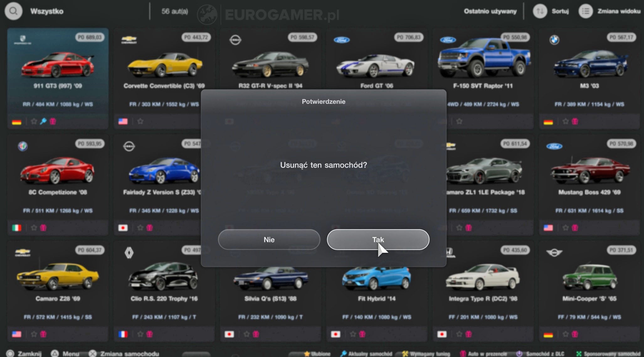Click the Sortuj sort arrows icon
Image resolution: width=644 pixels, height=357 pixels.
click(540, 11)
